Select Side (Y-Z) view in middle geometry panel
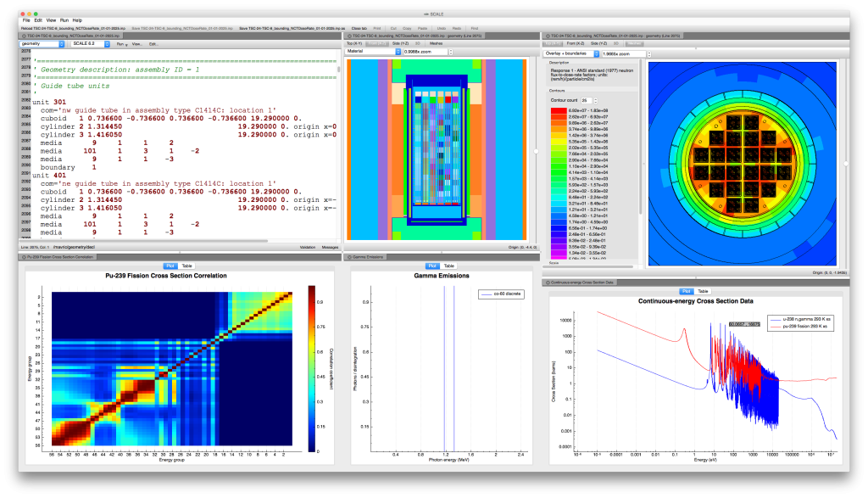This screenshot has height=498, width=868. click(400, 43)
